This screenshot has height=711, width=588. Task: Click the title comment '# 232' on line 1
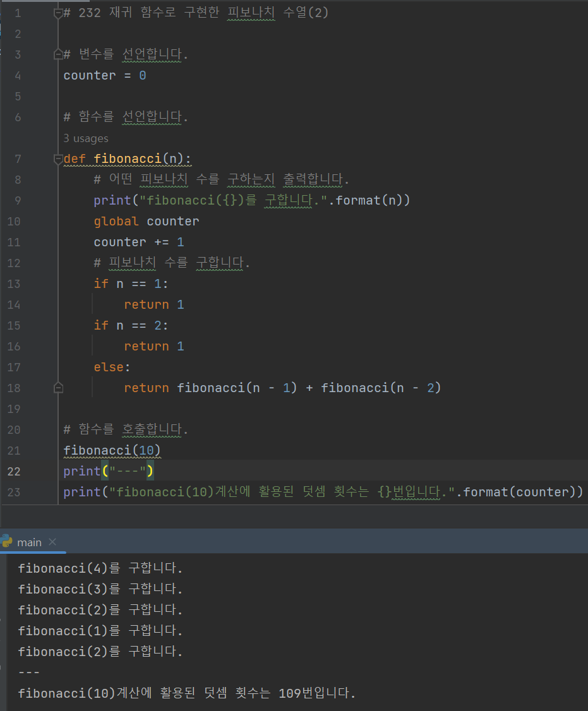(82, 13)
